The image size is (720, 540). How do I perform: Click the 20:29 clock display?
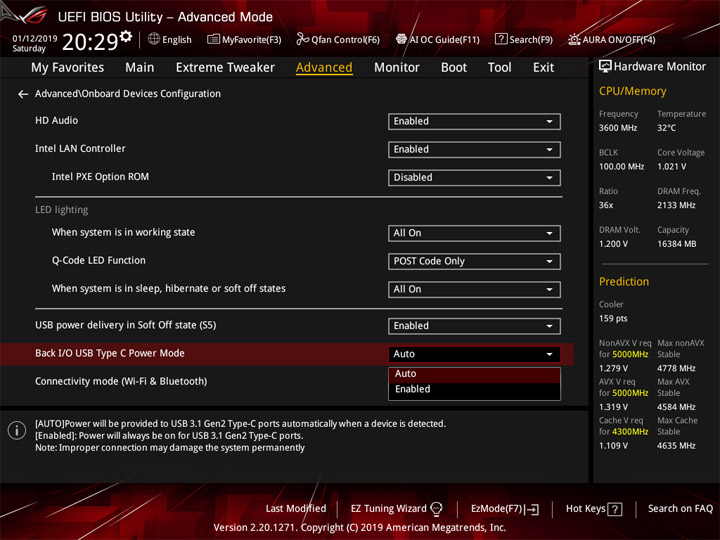point(90,42)
